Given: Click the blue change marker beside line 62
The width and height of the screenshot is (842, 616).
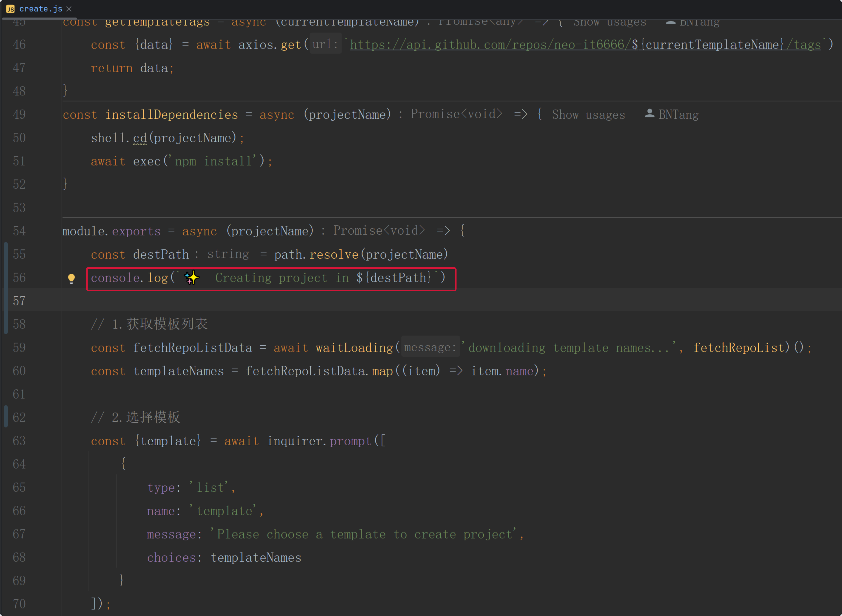Looking at the screenshot, I should pos(6,416).
